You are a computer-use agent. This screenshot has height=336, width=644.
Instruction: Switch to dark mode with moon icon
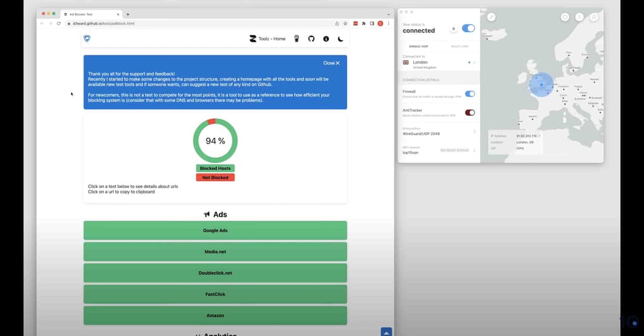click(340, 38)
